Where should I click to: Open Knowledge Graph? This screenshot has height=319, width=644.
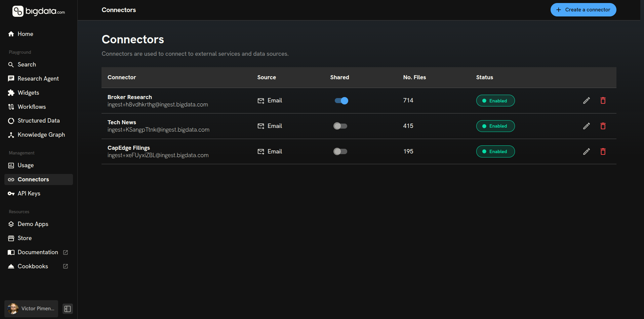point(39,135)
